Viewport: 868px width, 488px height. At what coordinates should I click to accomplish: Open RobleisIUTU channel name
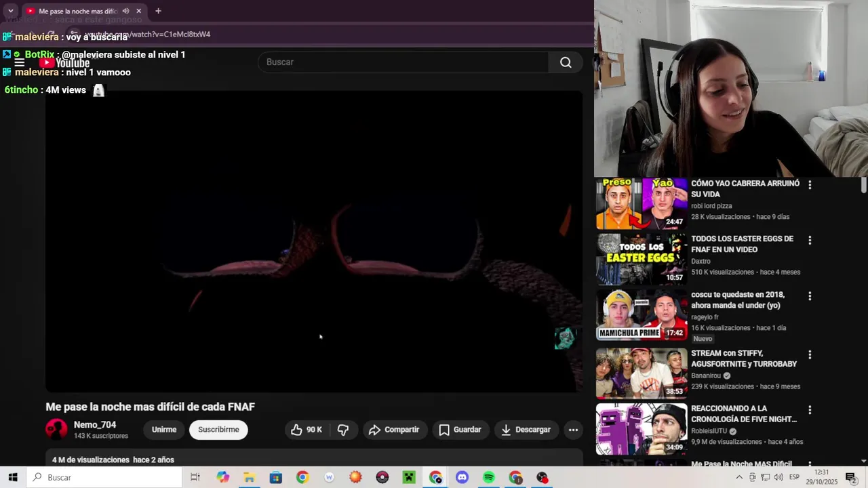pyautogui.click(x=709, y=431)
